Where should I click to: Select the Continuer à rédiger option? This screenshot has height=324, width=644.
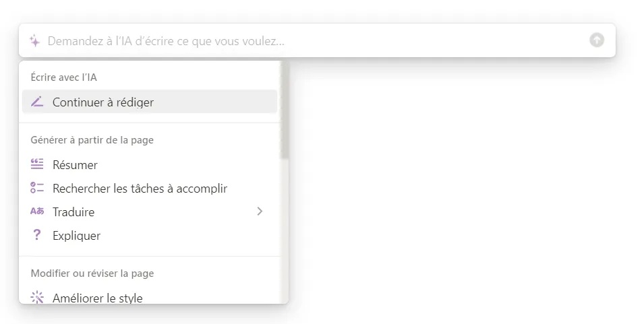150,102
